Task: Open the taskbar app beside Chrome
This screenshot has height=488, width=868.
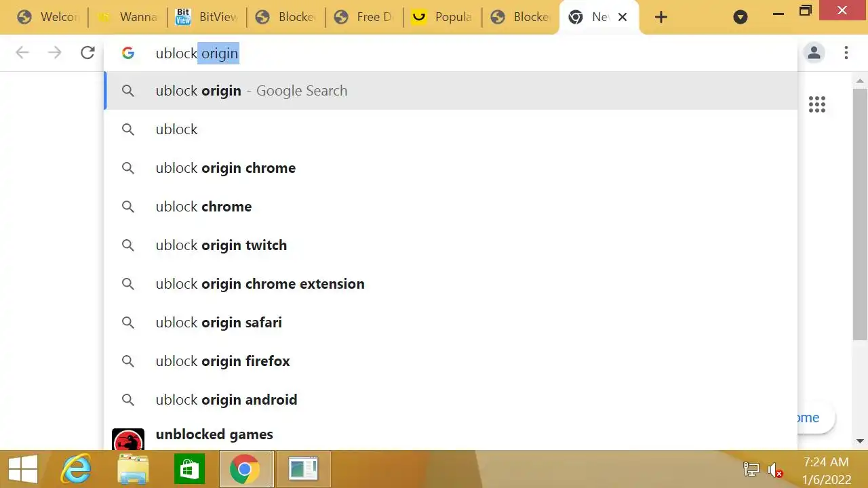Action: coord(303,469)
